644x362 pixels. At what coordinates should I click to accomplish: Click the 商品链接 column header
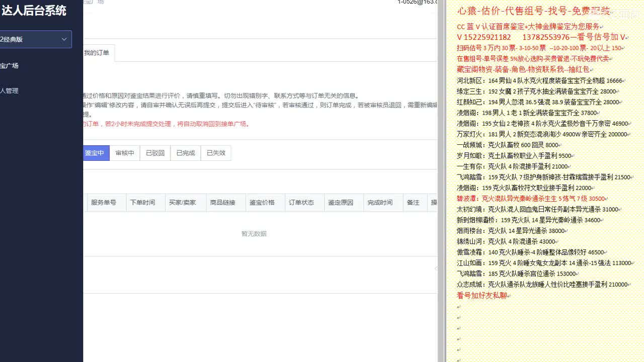point(223,203)
